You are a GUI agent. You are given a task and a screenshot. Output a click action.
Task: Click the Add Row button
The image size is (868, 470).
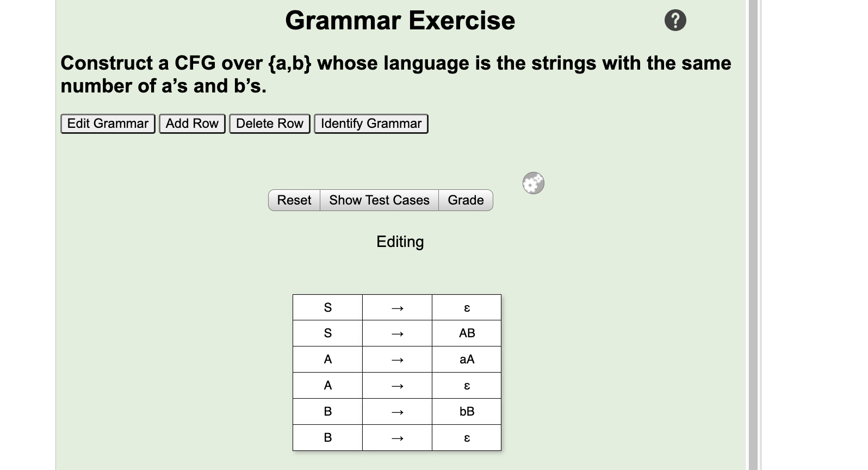tap(191, 123)
